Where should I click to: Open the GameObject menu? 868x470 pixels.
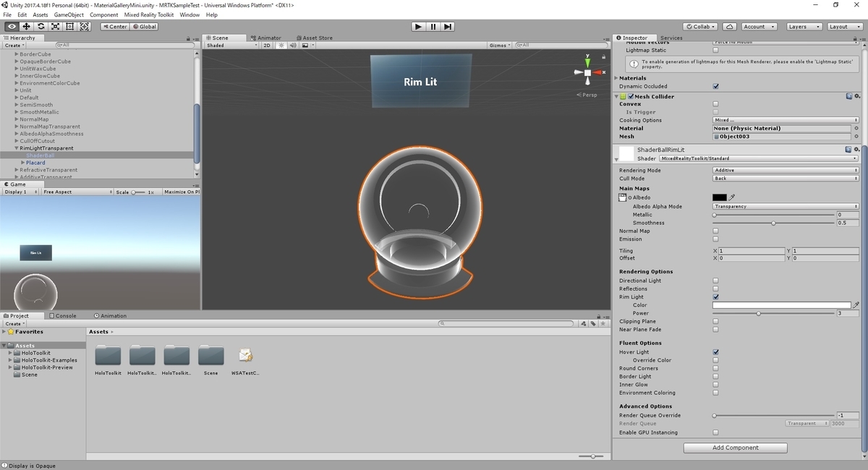pos(69,14)
